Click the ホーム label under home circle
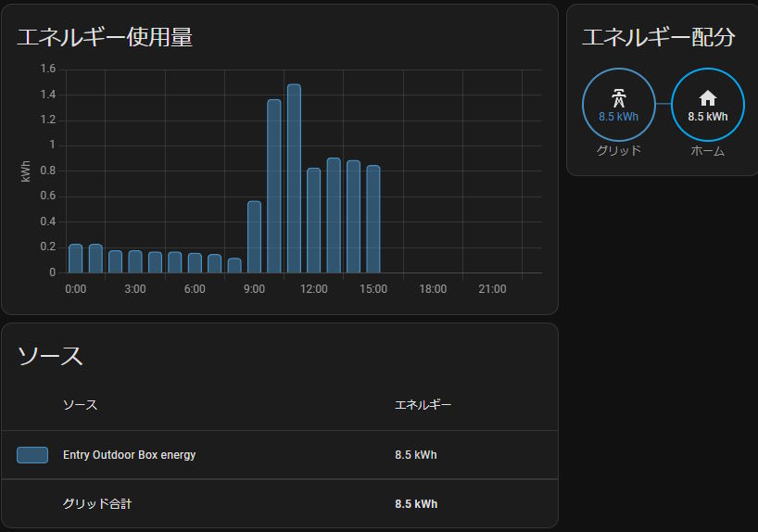The width and height of the screenshot is (758, 532). tap(708, 151)
